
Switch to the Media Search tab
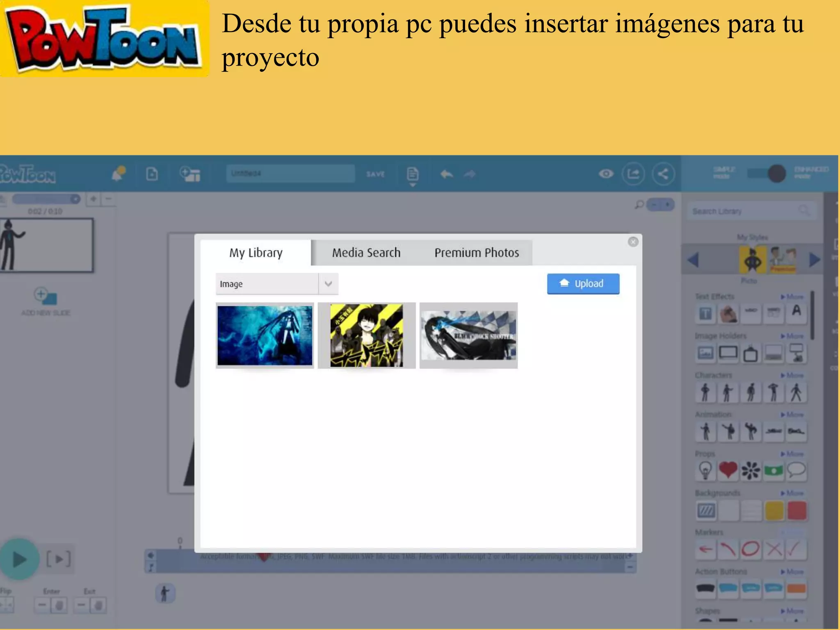click(366, 253)
